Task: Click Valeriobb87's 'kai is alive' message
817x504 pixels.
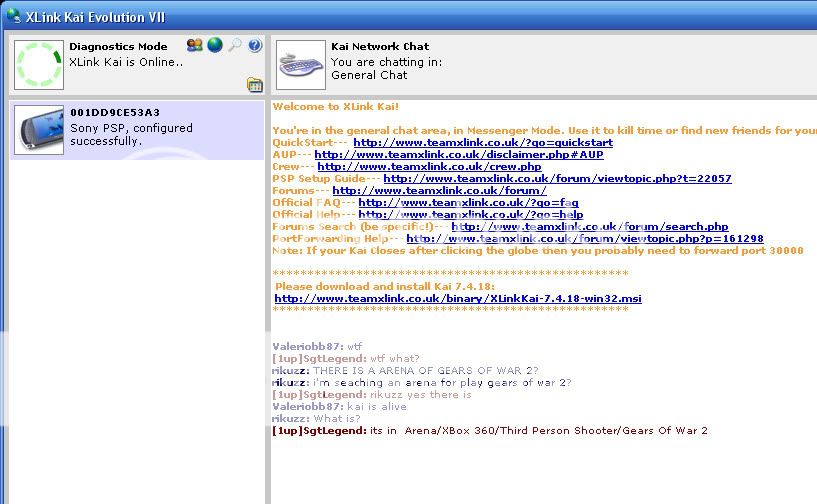Action: (x=339, y=407)
